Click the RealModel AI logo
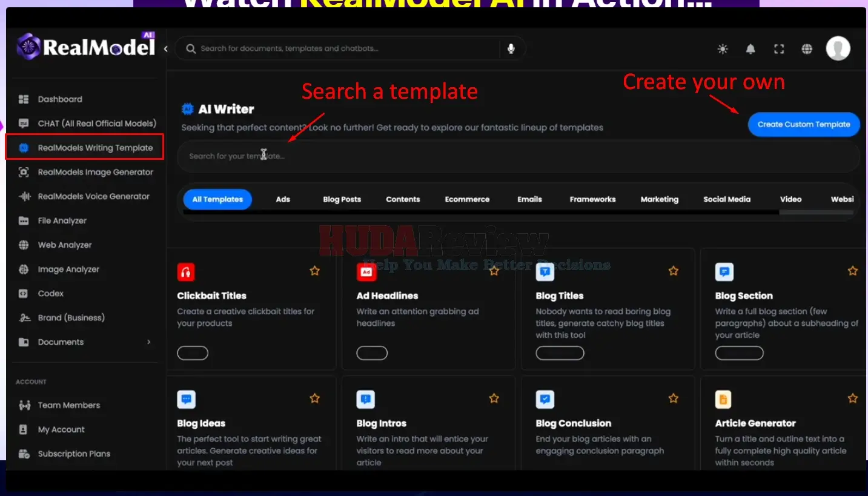The width and height of the screenshot is (868, 496). tap(86, 46)
